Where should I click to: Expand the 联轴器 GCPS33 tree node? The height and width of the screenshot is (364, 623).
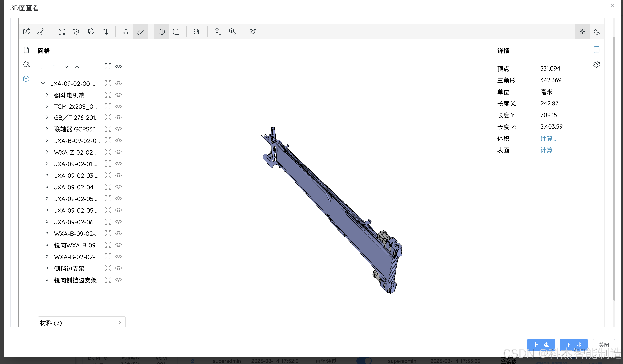[x=47, y=129]
